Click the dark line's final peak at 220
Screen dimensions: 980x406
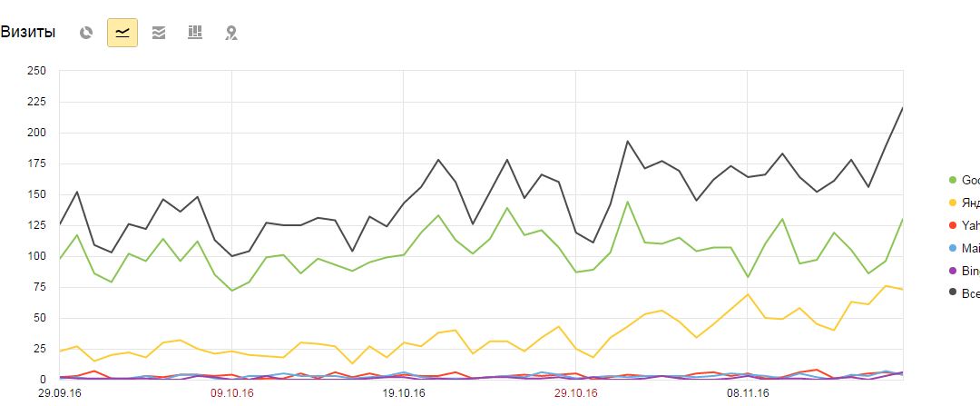pos(902,108)
